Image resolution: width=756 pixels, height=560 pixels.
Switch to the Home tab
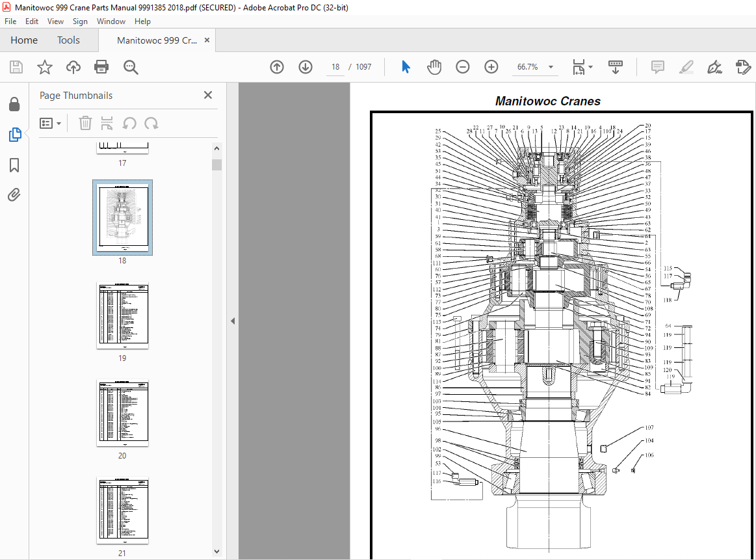tap(24, 40)
